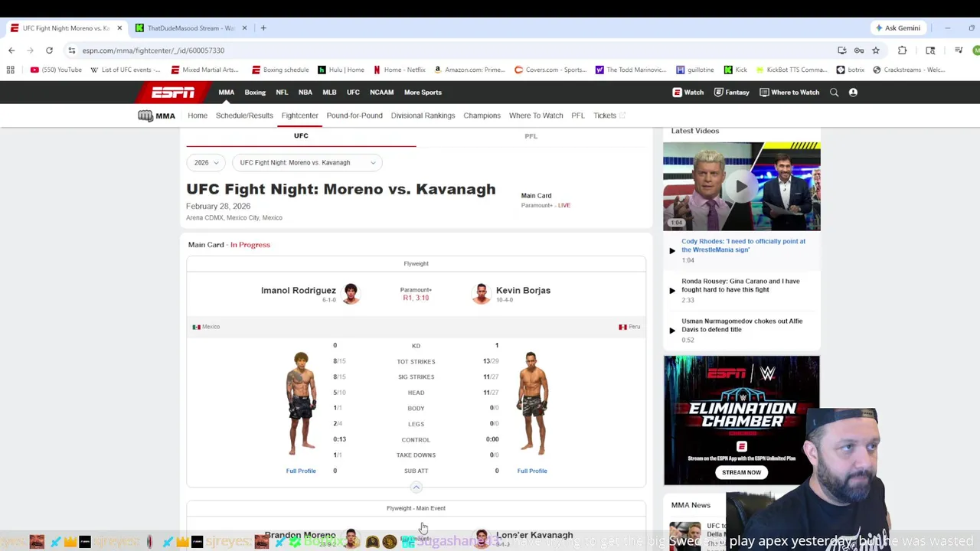The image size is (980, 551).
Task: Switch to the UFC tab
Action: (301, 136)
